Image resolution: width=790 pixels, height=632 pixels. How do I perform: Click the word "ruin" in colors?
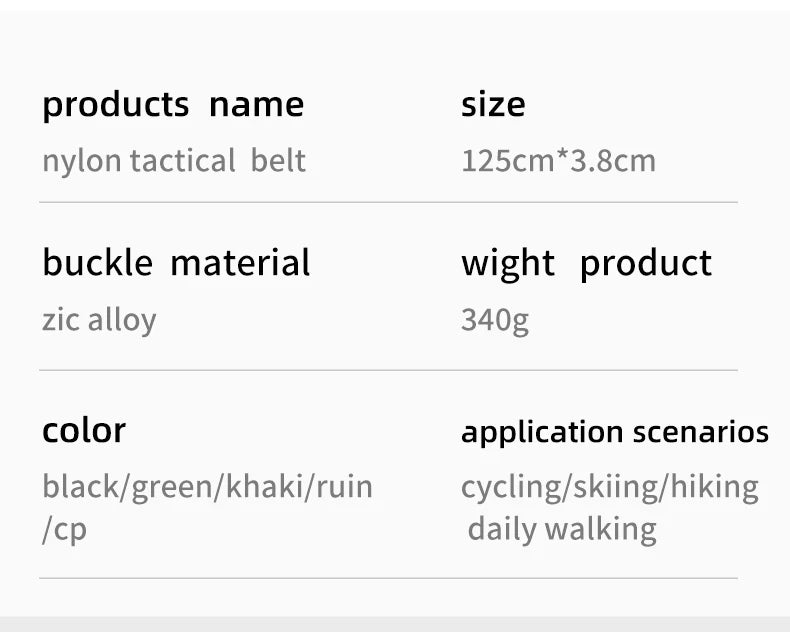click(345, 487)
